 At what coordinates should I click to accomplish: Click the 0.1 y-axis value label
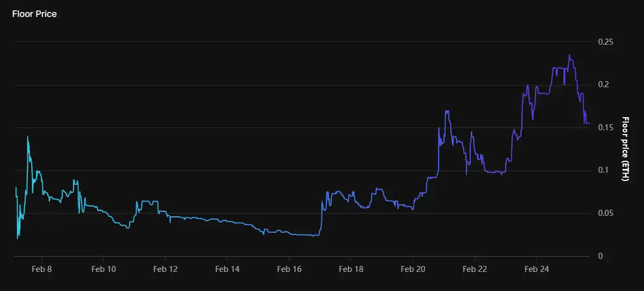pos(604,171)
